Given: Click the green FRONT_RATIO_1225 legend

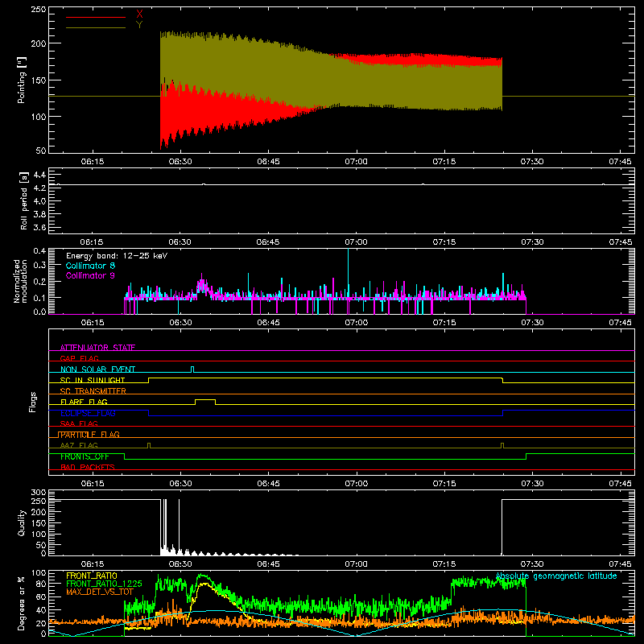Looking at the screenshot, I should click(x=104, y=584).
